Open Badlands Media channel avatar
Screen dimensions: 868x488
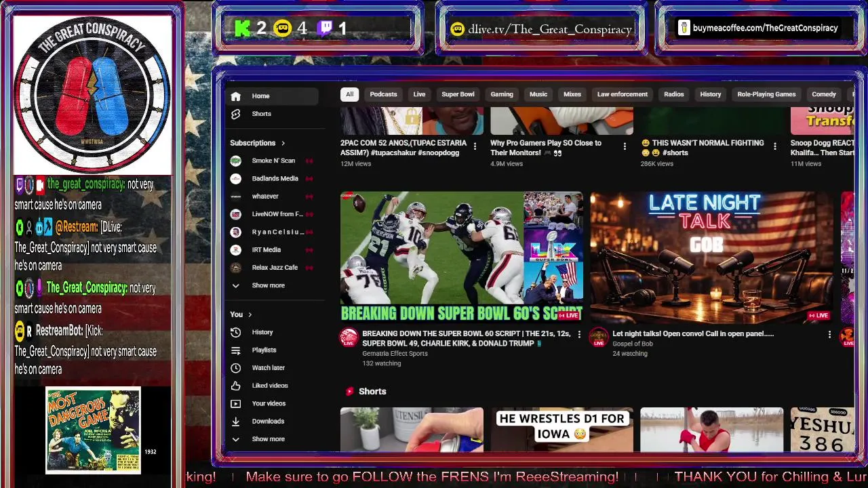pos(235,178)
